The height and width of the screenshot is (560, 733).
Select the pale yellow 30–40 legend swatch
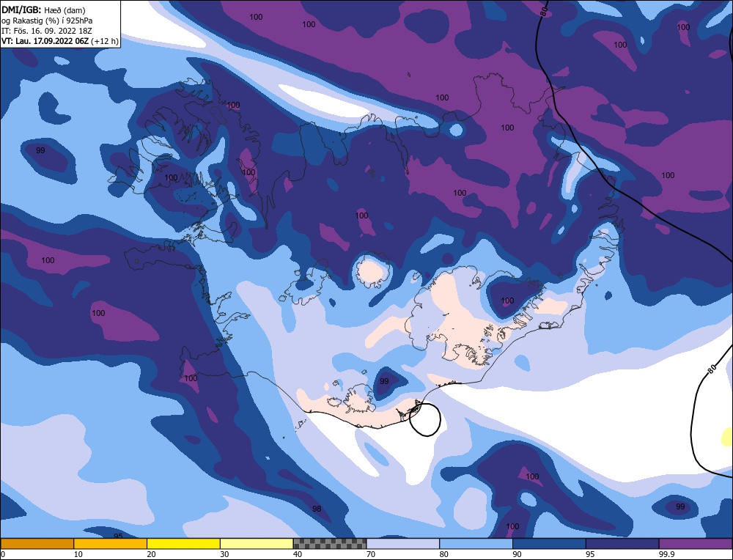(257, 543)
